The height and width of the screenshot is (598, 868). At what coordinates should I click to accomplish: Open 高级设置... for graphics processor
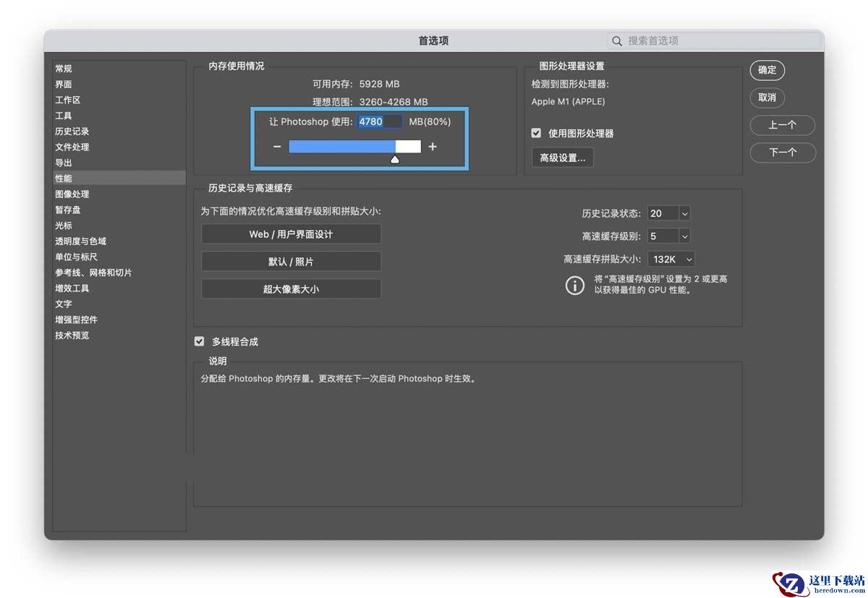[x=563, y=158]
